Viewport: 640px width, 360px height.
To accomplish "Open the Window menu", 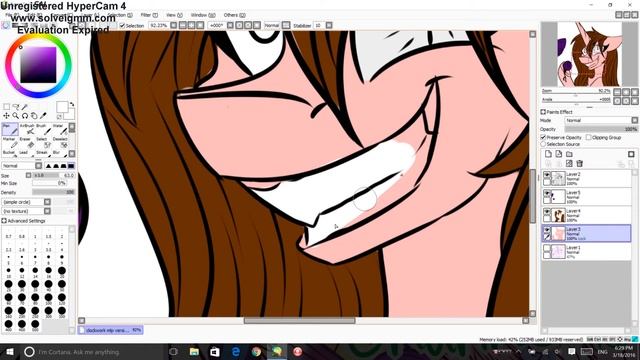I will [x=203, y=15].
